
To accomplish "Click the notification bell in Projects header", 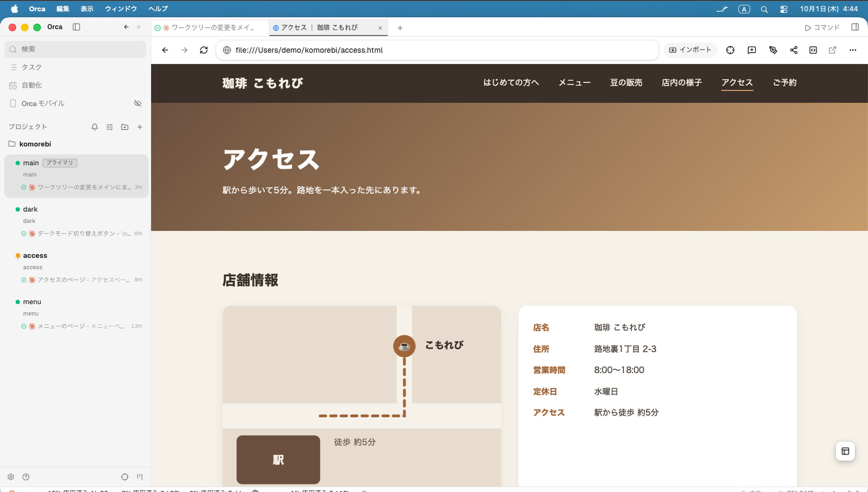I will tap(94, 127).
